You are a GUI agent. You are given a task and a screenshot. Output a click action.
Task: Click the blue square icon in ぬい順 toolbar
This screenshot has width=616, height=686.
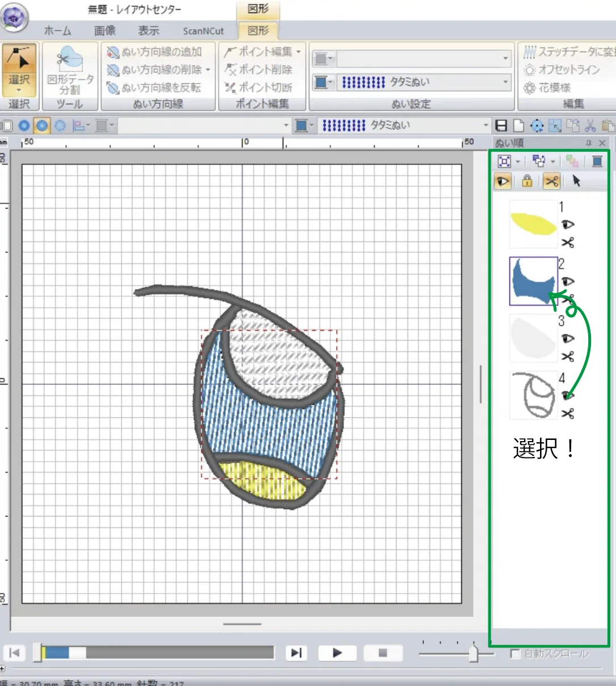(x=597, y=162)
